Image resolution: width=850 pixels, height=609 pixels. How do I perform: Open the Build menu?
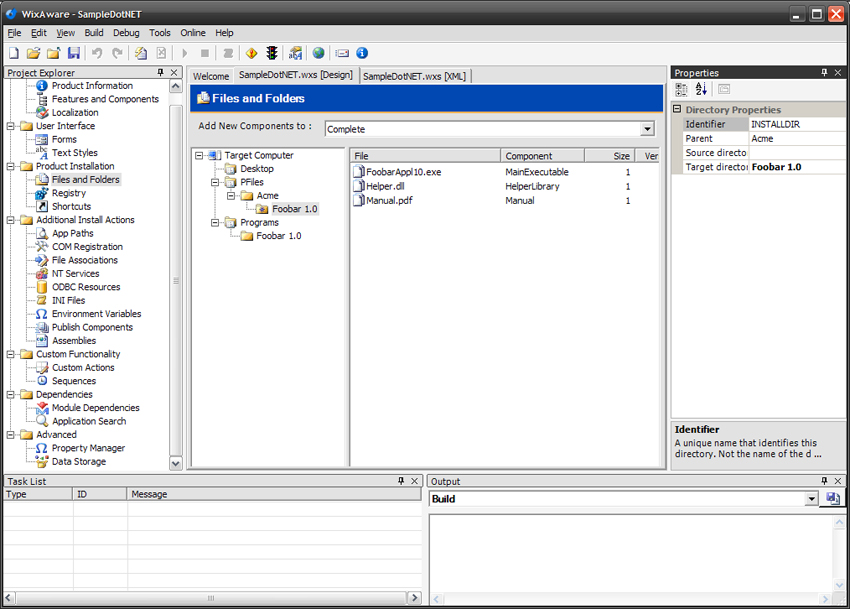[x=94, y=33]
